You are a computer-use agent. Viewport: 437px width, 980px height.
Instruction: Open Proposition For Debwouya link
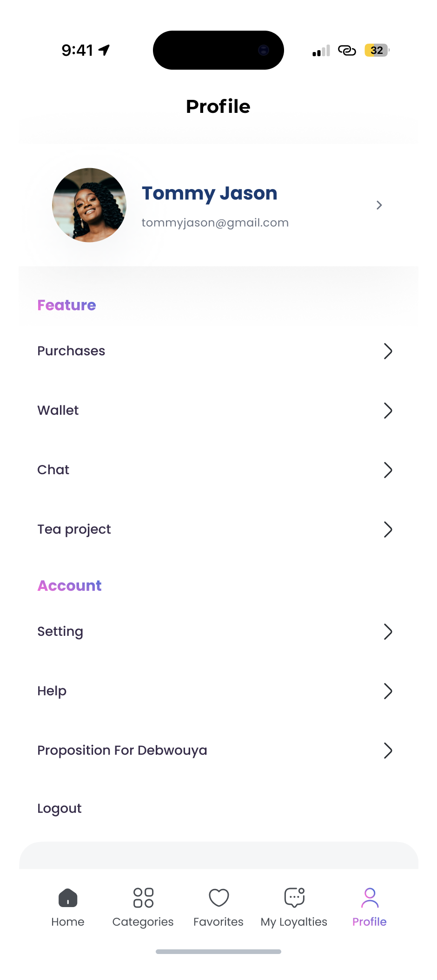click(122, 751)
